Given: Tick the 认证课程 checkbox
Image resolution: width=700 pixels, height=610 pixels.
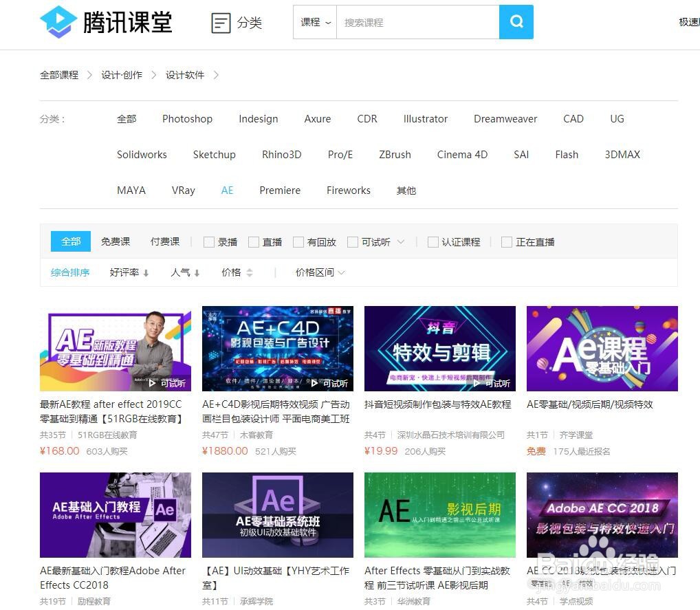Looking at the screenshot, I should tap(433, 242).
